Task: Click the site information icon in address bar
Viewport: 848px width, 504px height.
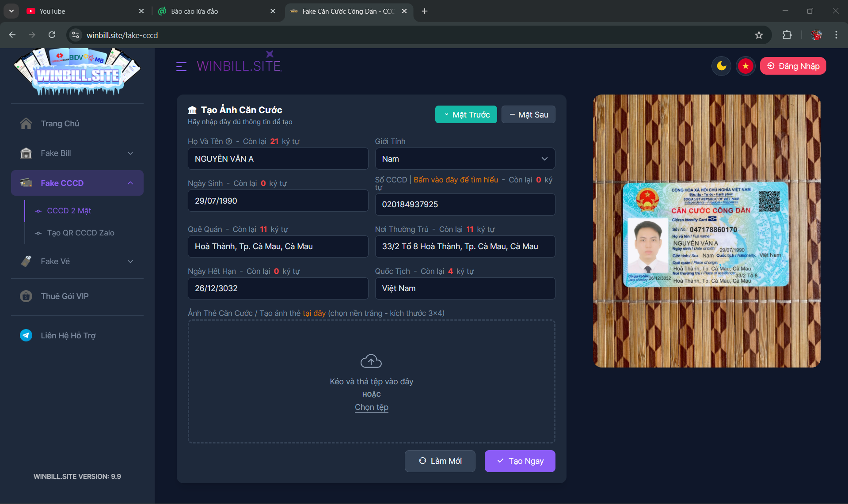Action: coord(76,35)
